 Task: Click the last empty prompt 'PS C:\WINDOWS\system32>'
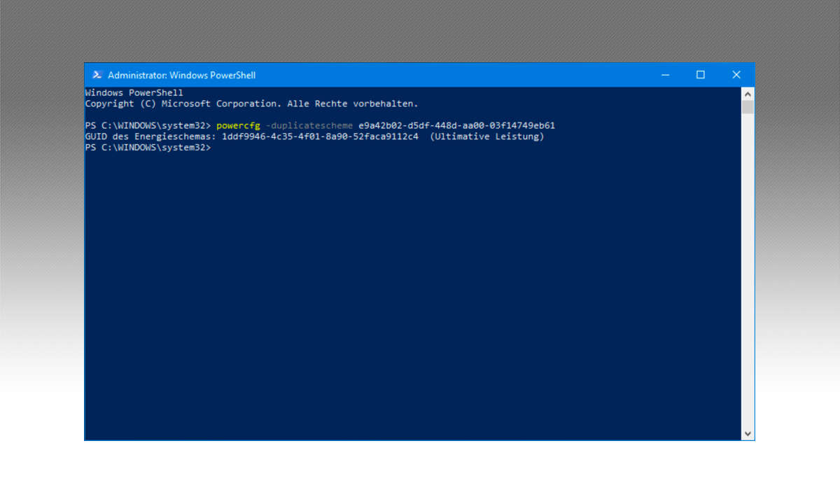pyautogui.click(x=148, y=148)
